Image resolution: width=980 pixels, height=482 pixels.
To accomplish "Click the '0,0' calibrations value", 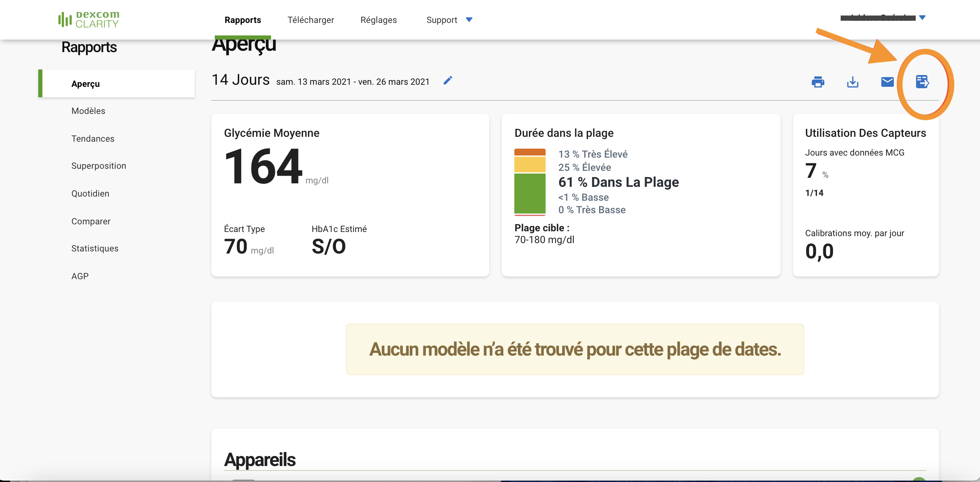I will [819, 252].
